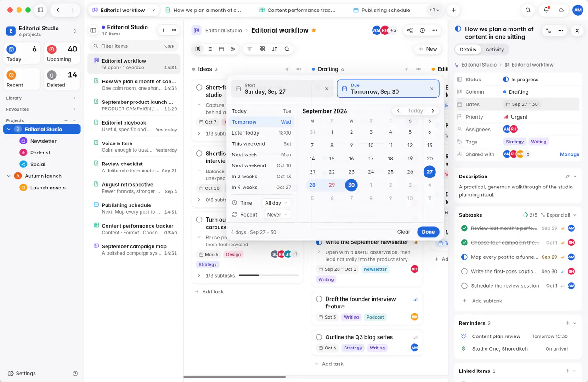
Task: Open notifications bell in the top bar
Action: tap(547, 10)
